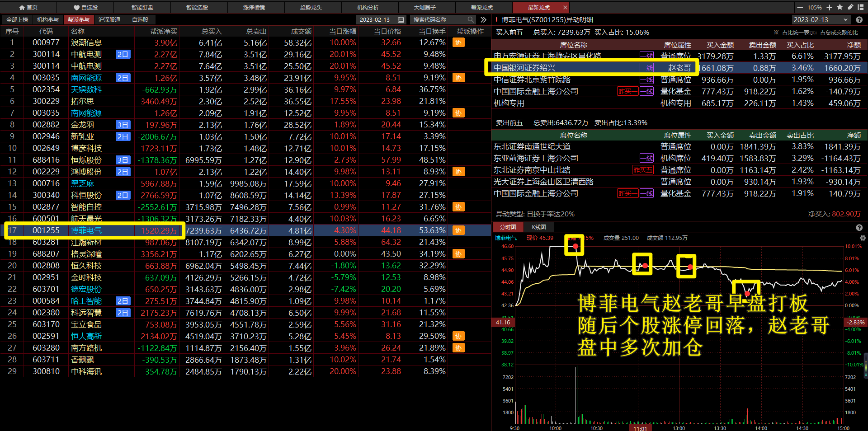The width and height of the screenshot is (868, 431).
Task: Open 涨停棱镜 tab
Action: (x=254, y=8)
